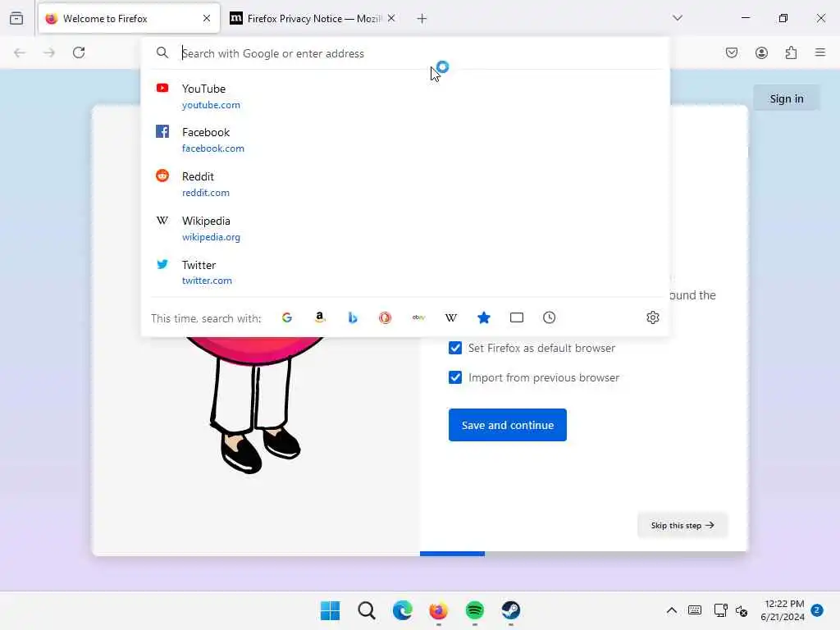
Task: Search bookmarks using the star icon
Action: pyautogui.click(x=484, y=317)
